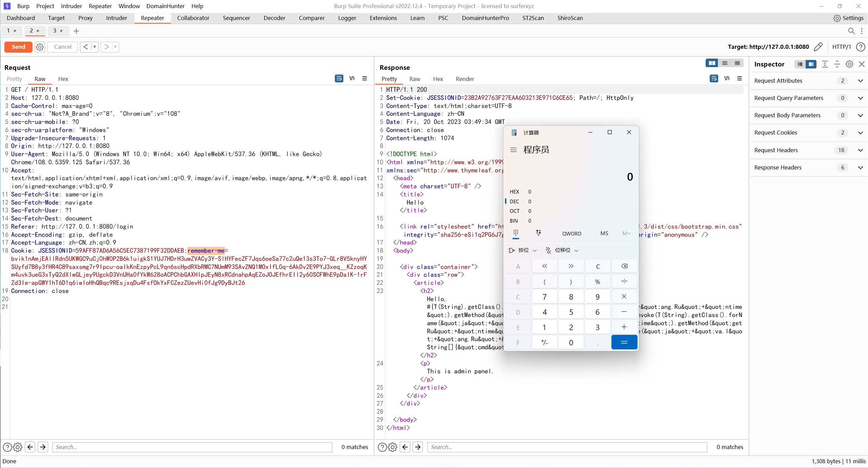Open the Decoder tab

tap(274, 18)
